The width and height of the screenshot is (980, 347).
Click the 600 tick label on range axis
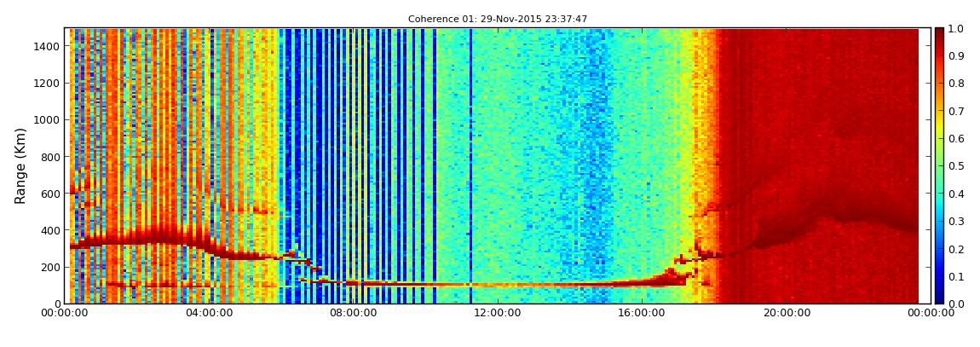pyautogui.click(x=50, y=194)
